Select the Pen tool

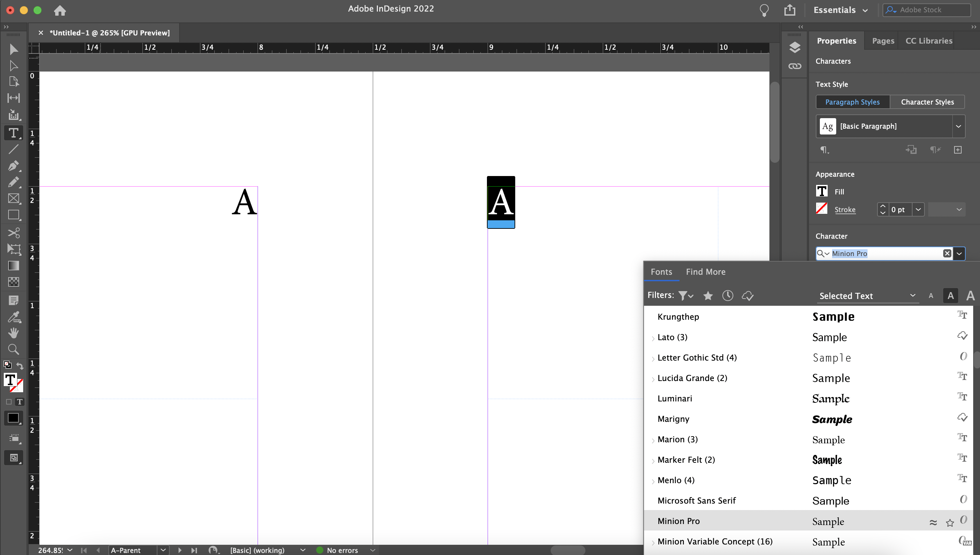point(13,166)
